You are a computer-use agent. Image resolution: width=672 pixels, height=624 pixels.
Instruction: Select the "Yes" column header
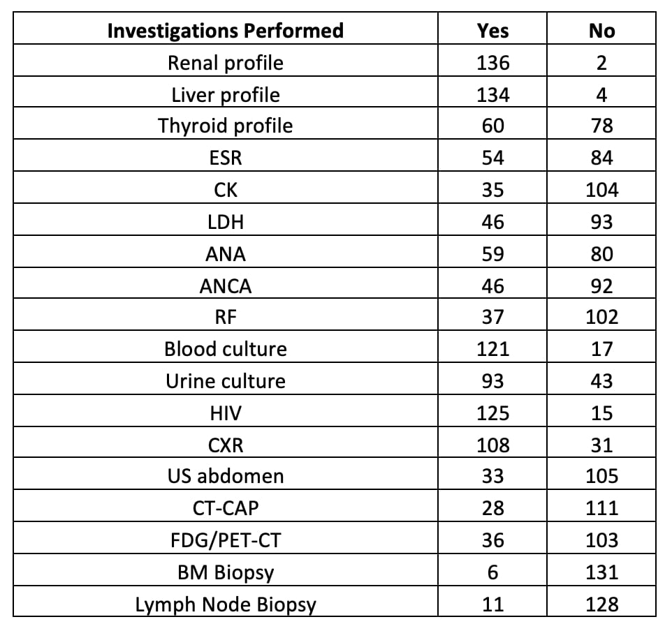tap(492, 31)
